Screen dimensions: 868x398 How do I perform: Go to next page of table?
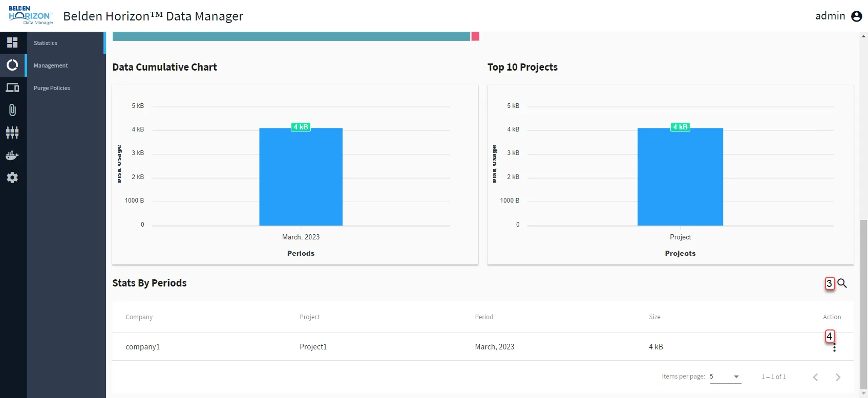point(838,377)
